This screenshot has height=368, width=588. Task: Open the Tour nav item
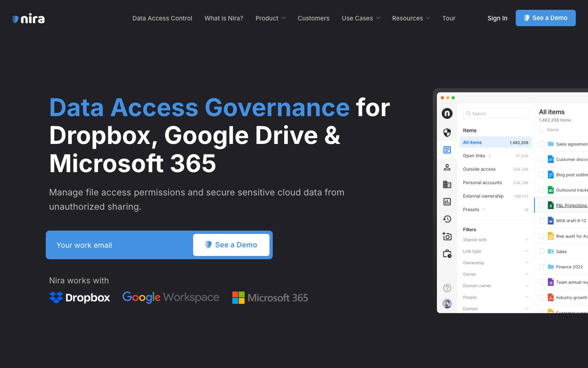[x=449, y=18]
